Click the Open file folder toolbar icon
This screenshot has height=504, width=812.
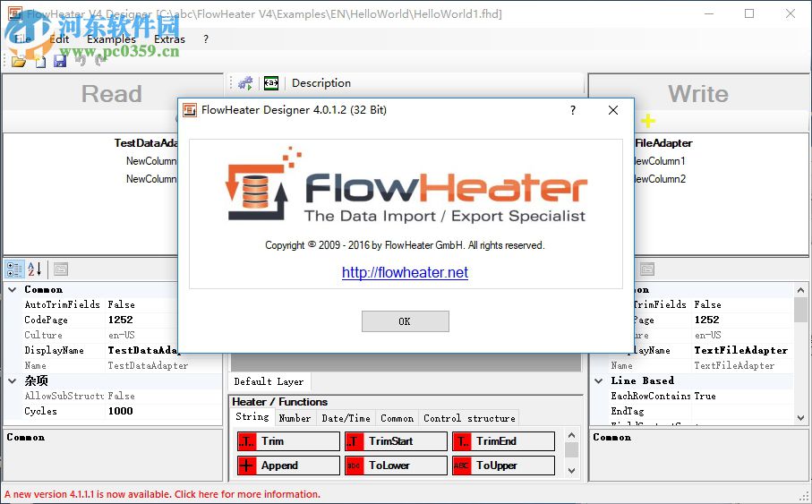point(18,62)
